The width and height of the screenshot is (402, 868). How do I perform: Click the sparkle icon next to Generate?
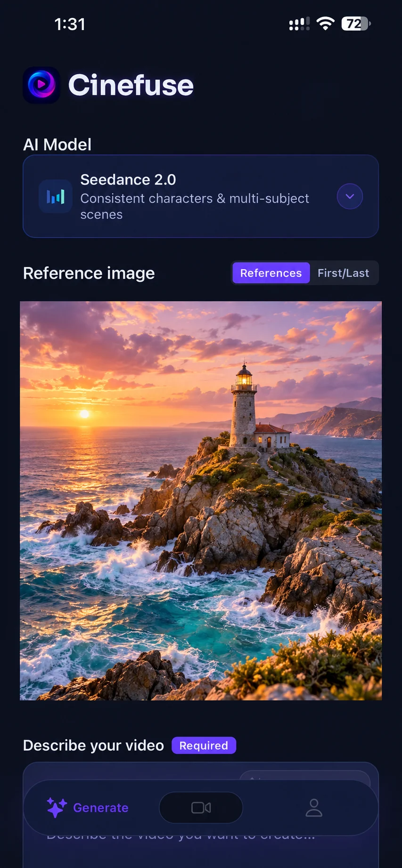[57, 808]
